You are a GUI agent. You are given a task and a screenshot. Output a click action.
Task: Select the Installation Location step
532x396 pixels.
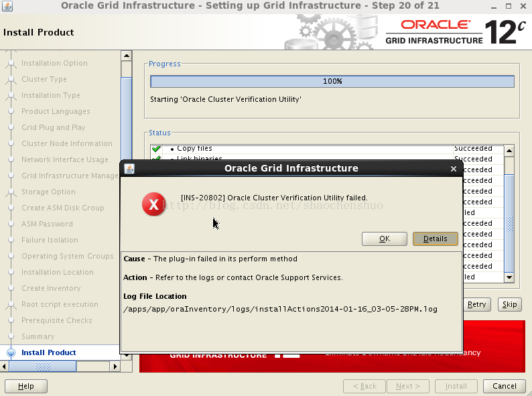coord(58,272)
